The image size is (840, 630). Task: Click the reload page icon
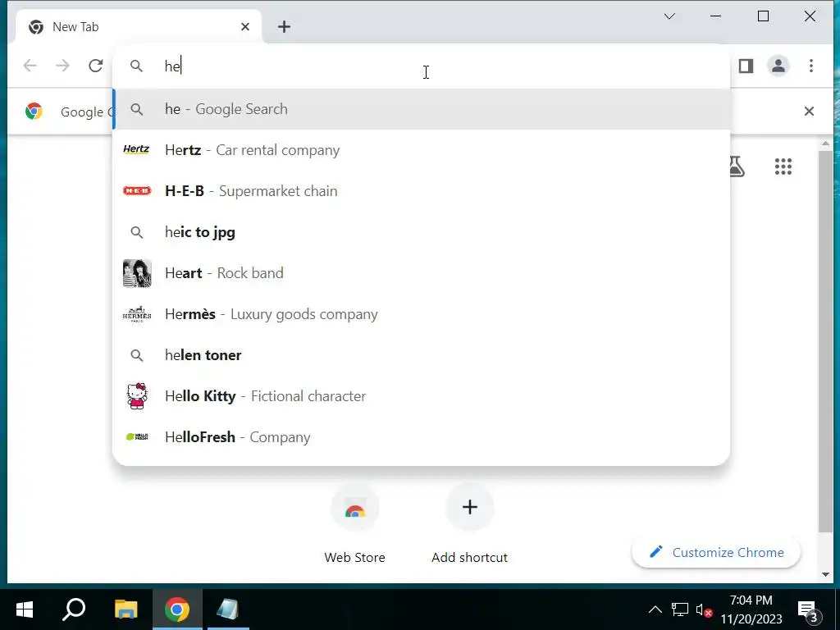(x=95, y=66)
